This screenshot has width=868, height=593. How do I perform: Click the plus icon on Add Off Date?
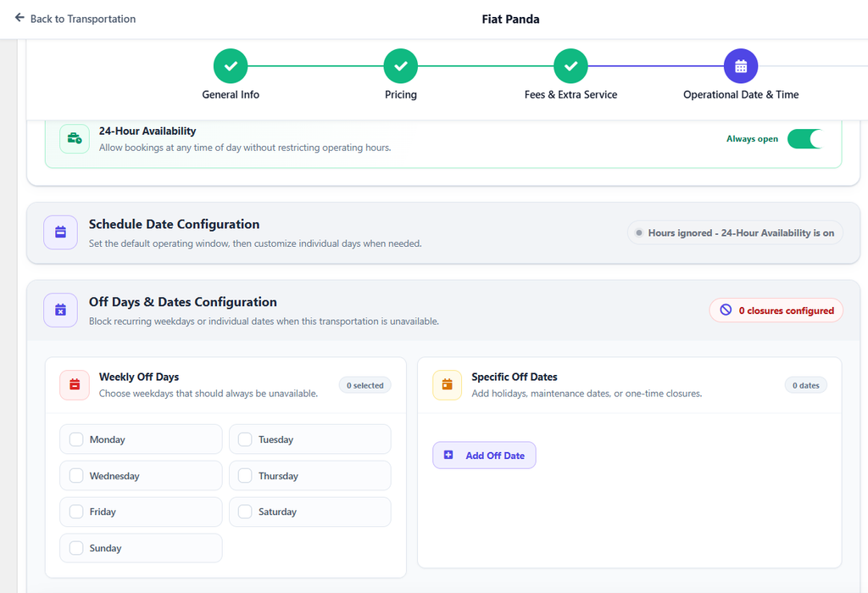coord(448,455)
